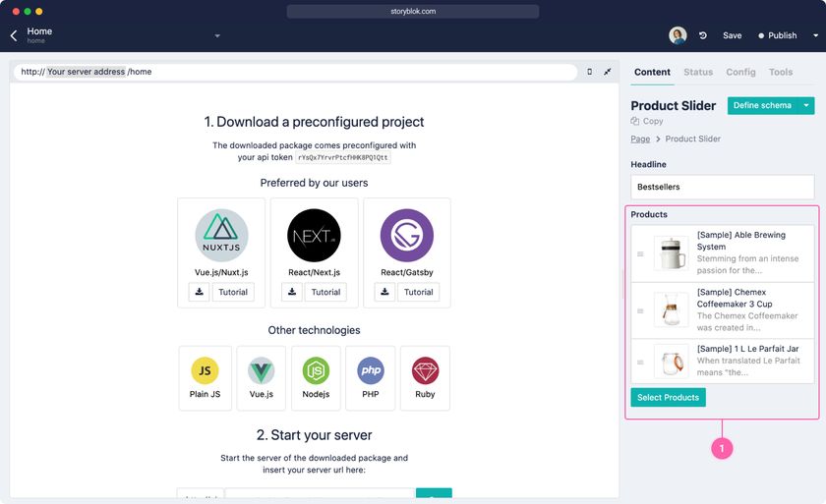Click the '[Sample] Able Brewing System' title
Image resolution: width=826 pixels, height=504 pixels.
click(x=741, y=241)
